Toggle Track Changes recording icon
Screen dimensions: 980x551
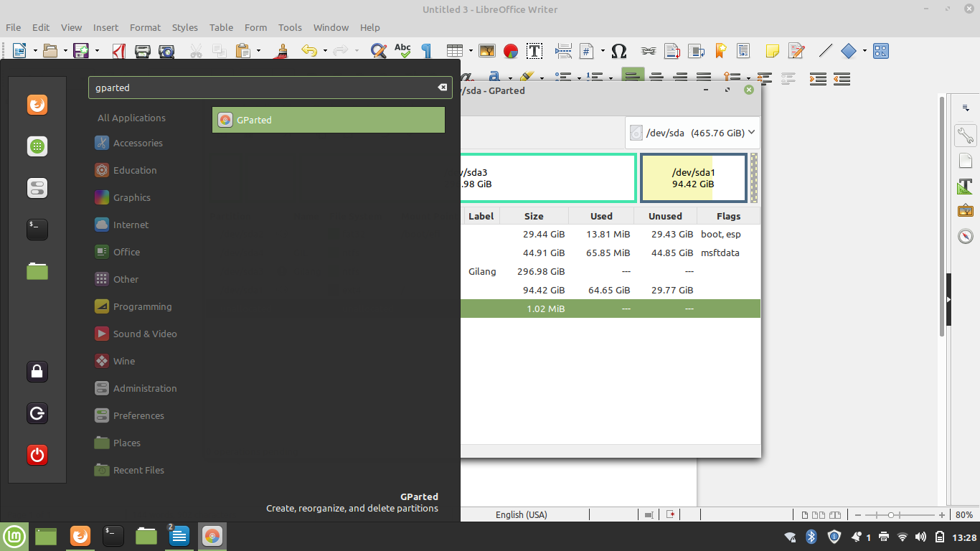(796, 51)
